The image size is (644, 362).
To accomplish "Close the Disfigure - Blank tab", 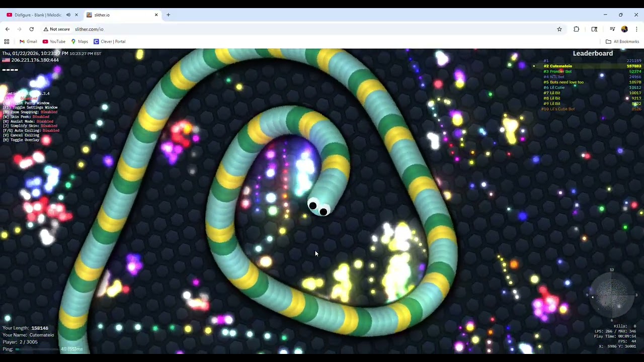I will coord(76,15).
